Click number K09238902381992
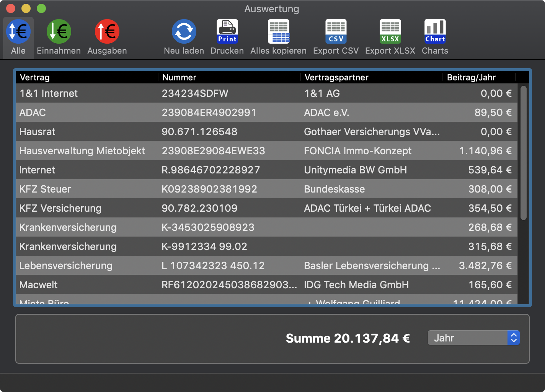 pyautogui.click(x=209, y=189)
